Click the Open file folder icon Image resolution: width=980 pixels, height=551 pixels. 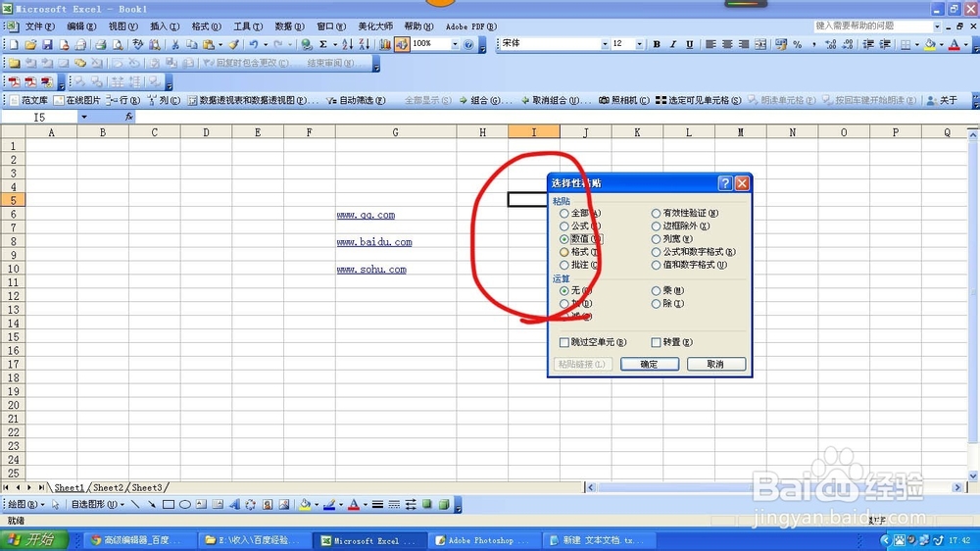click(30, 44)
